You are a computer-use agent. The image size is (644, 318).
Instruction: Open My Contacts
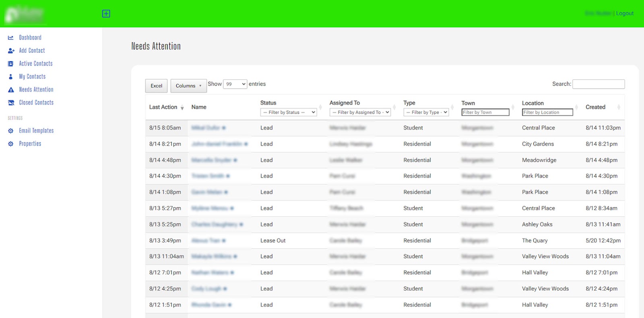32,76
